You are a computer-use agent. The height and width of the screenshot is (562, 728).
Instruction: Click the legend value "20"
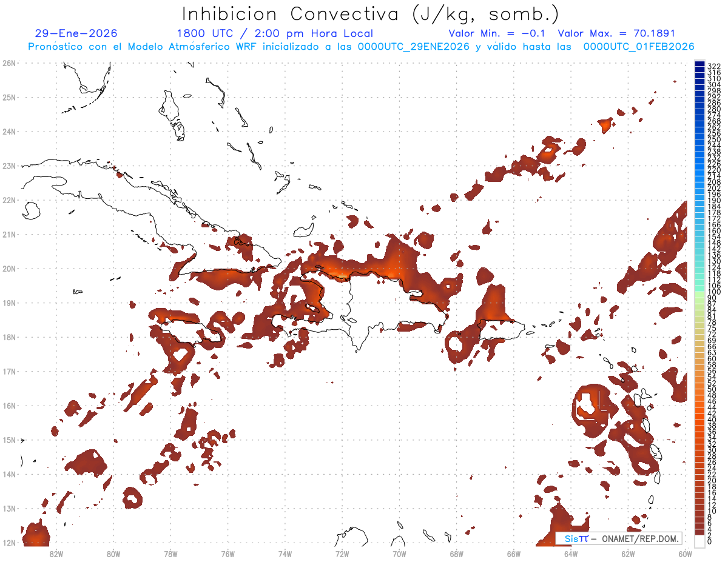coord(712,480)
